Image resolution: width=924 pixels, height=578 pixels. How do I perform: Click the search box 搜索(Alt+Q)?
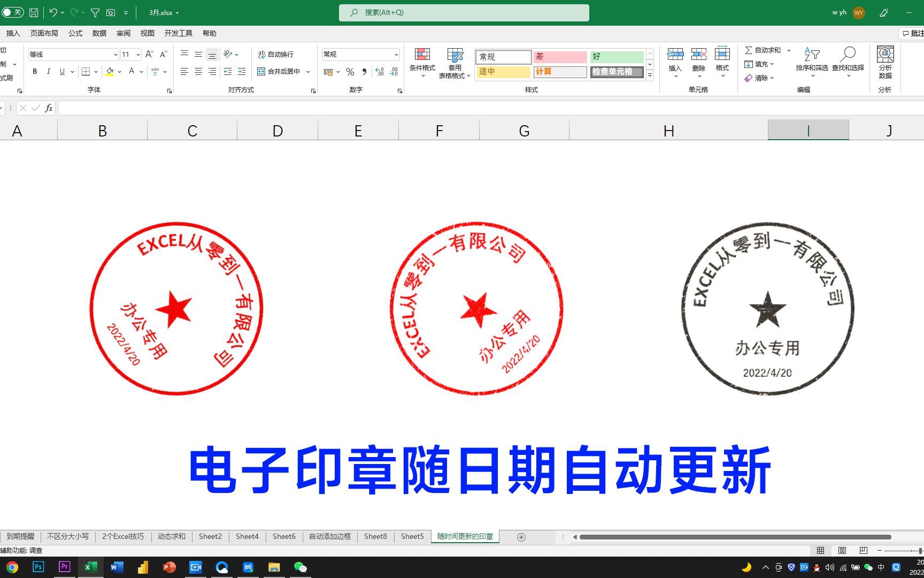464,12
